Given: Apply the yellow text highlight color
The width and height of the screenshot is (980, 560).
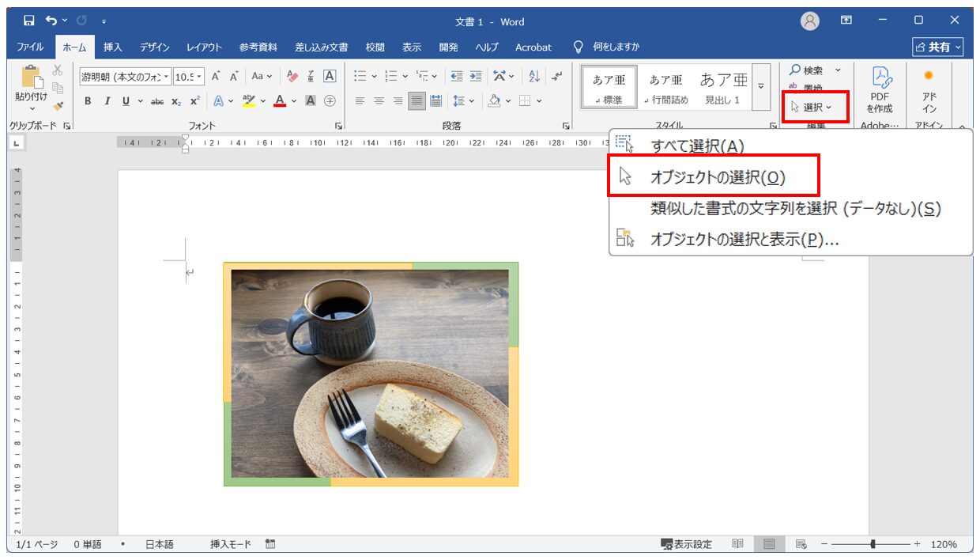Looking at the screenshot, I should pos(248,101).
